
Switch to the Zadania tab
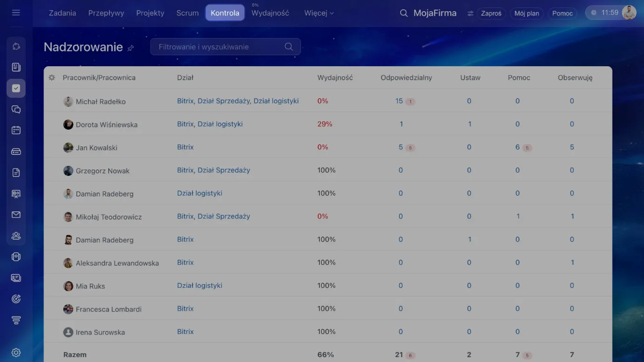63,13
